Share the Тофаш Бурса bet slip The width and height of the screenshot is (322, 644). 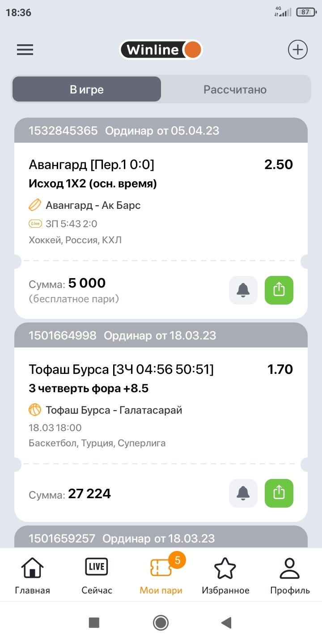click(279, 493)
